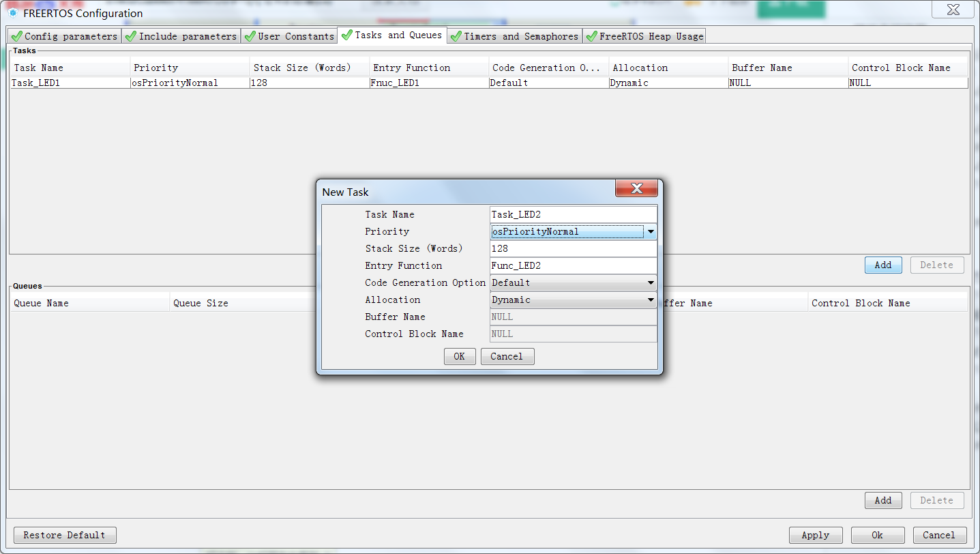Image resolution: width=980 pixels, height=554 pixels.
Task: Click the Queue Size column header
Action: 243,303
